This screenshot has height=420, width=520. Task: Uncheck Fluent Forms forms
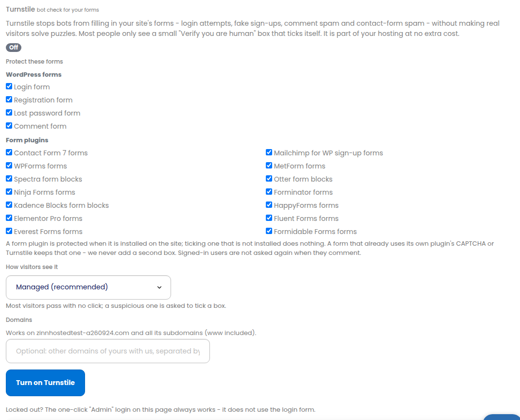click(269, 218)
